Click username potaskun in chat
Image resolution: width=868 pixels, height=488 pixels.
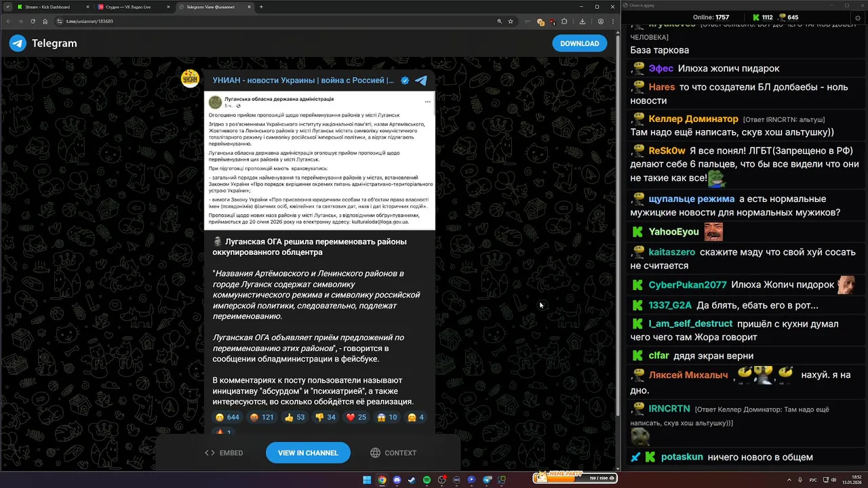(x=682, y=457)
